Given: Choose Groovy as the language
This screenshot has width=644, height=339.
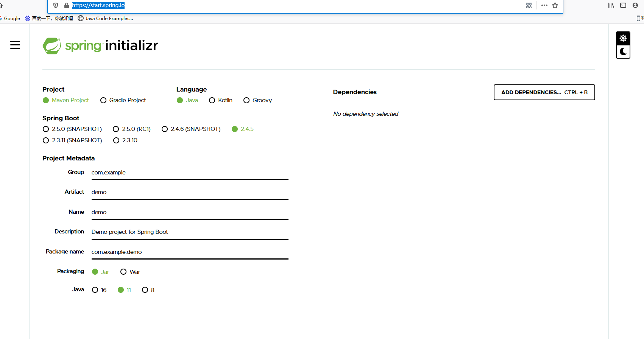Looking at the screenshot, I should pyautogui.click(x=257, y=100).
